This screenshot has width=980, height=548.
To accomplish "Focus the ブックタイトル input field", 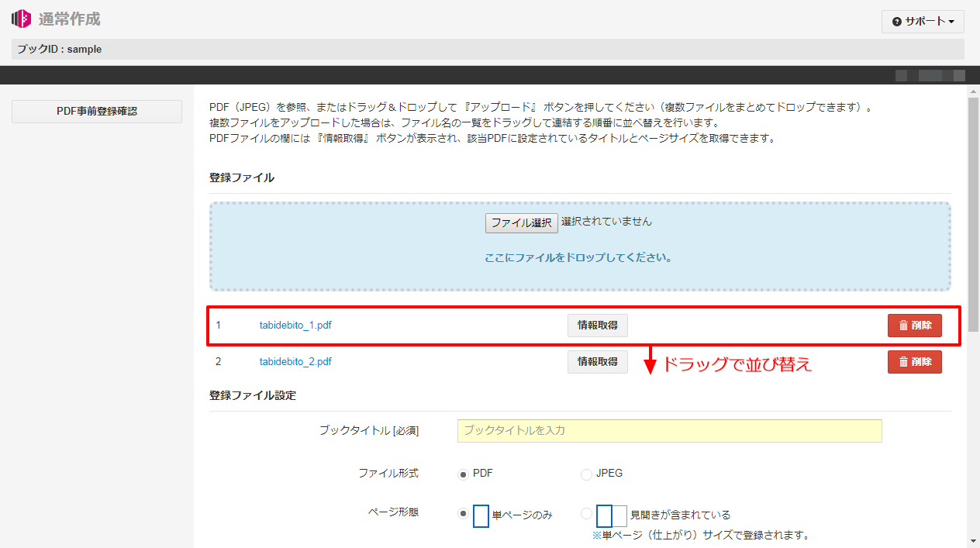I will point(669,431).
